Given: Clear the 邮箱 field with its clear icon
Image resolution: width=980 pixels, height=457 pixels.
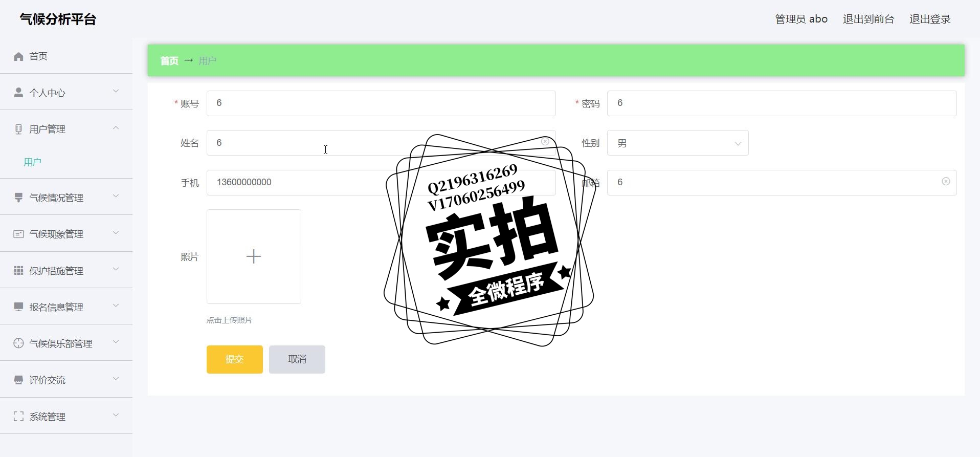Looking at the screenshot, I should 946,182.
